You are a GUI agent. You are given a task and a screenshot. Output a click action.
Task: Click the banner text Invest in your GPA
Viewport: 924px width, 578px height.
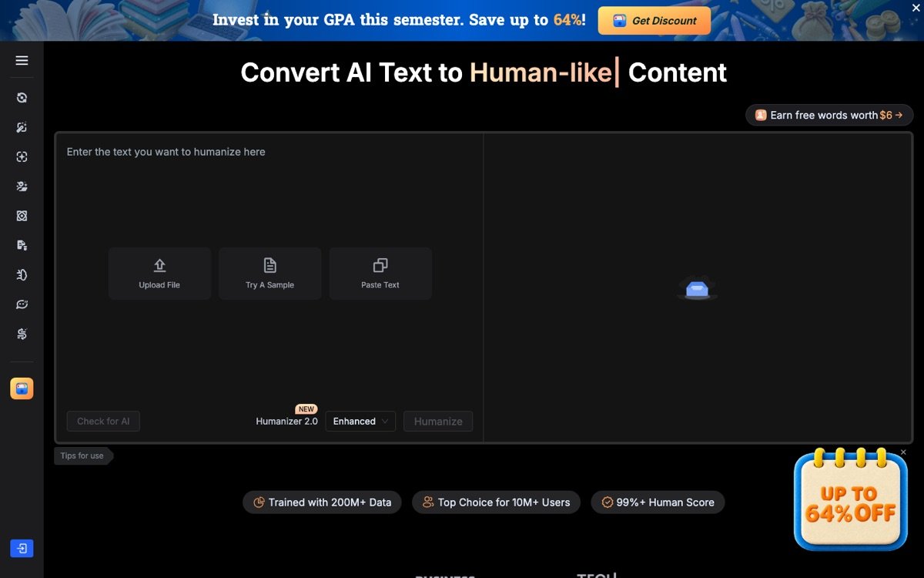coord(399,20)
